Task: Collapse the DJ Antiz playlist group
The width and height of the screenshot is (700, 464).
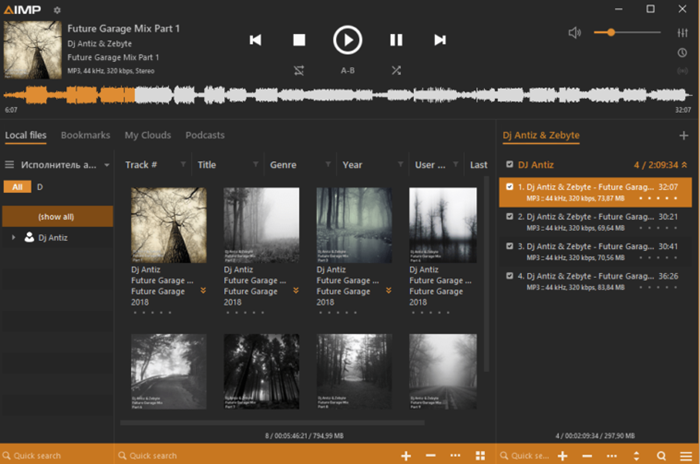Action: pyautogui.click(x=684, y=165)
